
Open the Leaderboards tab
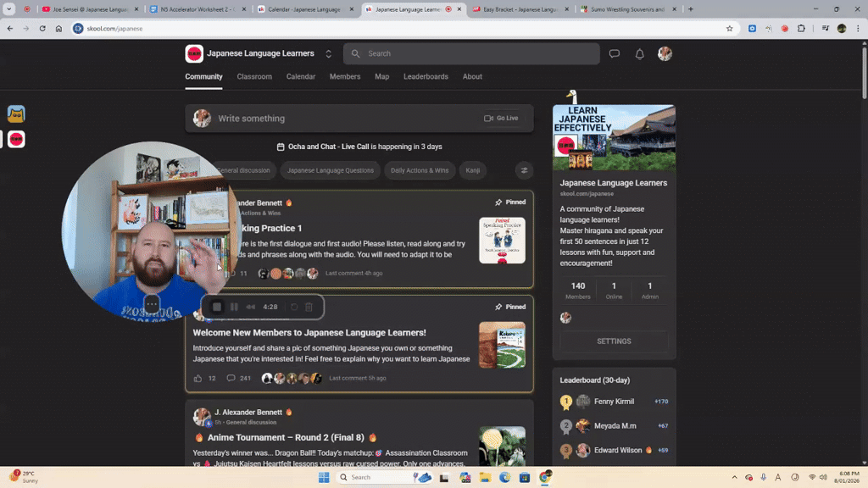pos(426,77)
